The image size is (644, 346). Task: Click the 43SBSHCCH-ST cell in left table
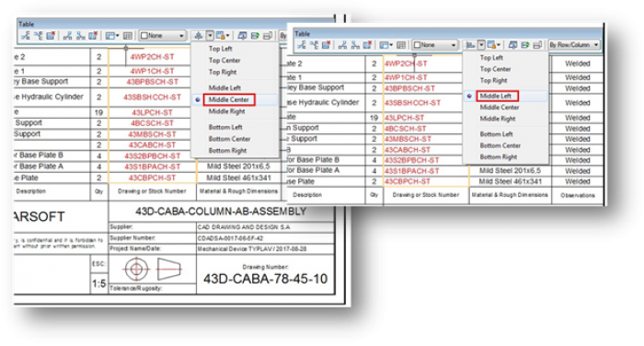pyautogui.click(x=153, y=98)
